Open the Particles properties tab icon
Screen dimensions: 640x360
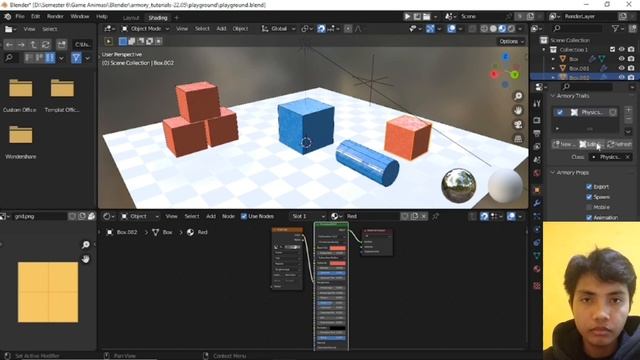click(x=537, y=216)
